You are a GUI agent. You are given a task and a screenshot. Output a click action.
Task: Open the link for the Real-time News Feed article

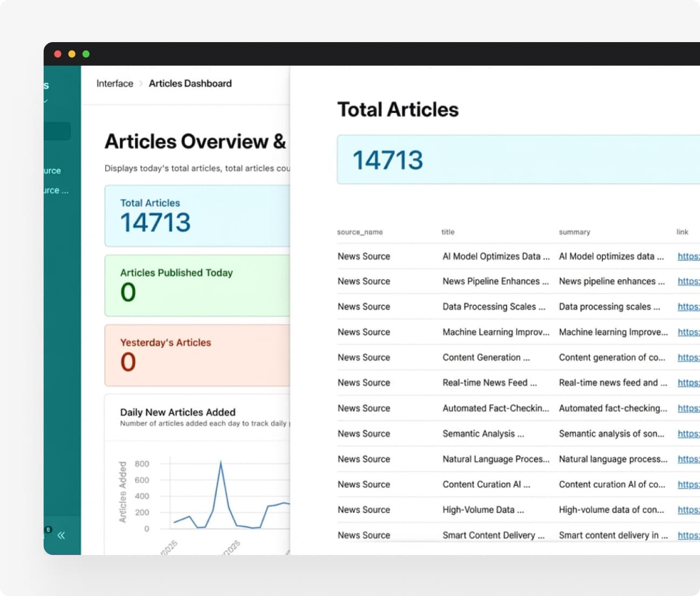pos(688,383)
